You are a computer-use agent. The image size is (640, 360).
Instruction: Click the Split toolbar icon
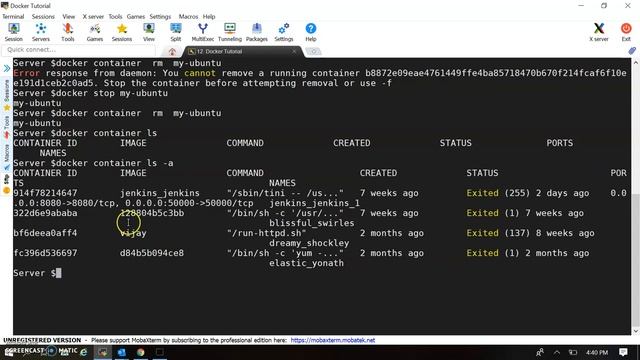(x=176, y=32)
